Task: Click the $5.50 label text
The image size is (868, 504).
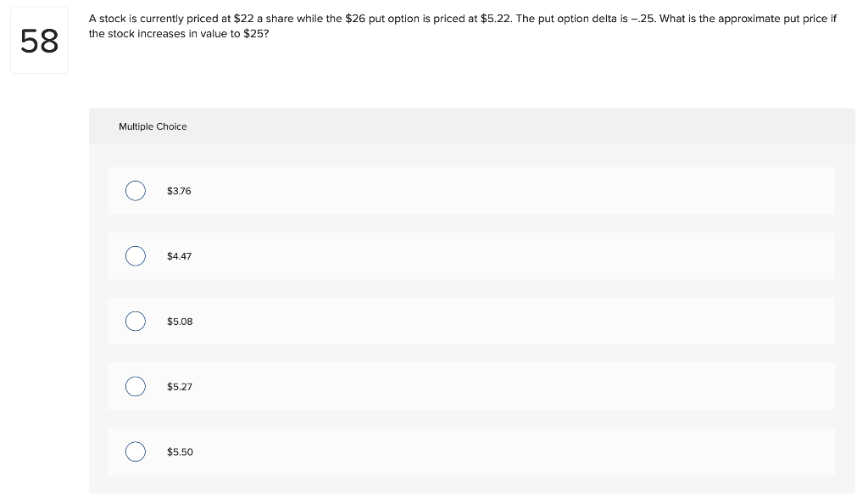Action: tap(180, 451)
